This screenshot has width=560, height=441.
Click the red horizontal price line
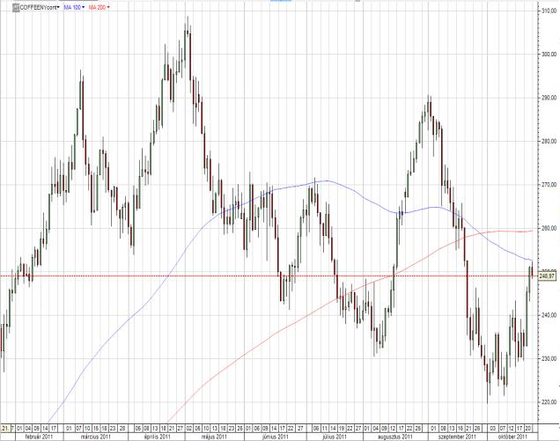tap(268, 276)
